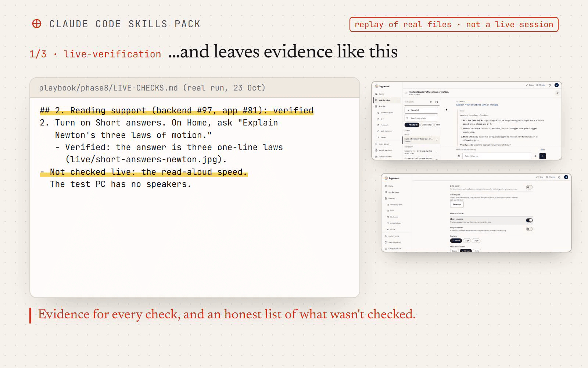Select Normal text size in settings screenshot
The width and height of the screenshot is (588, 368).
(x=456, y=241)
